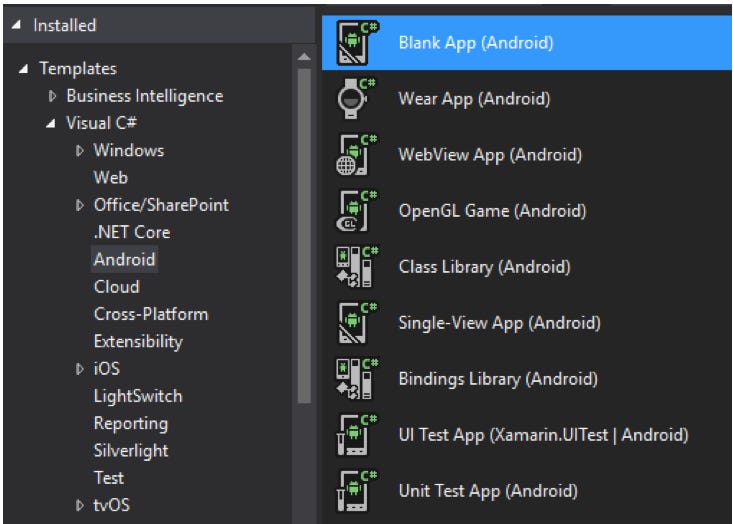Expand the tvOS node arrow
The height and width of the screenshot is (524, 733).
click(80, 505)
